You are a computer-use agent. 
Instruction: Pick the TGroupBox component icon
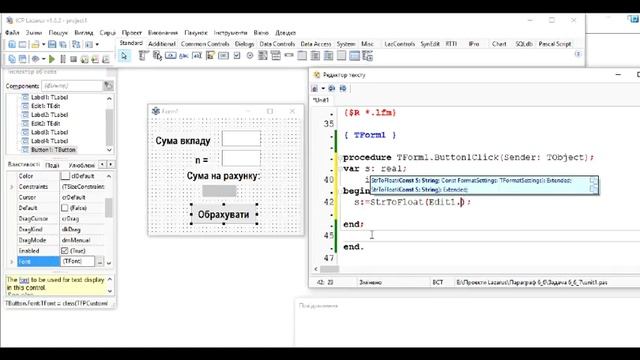click(x=302, y=56)
